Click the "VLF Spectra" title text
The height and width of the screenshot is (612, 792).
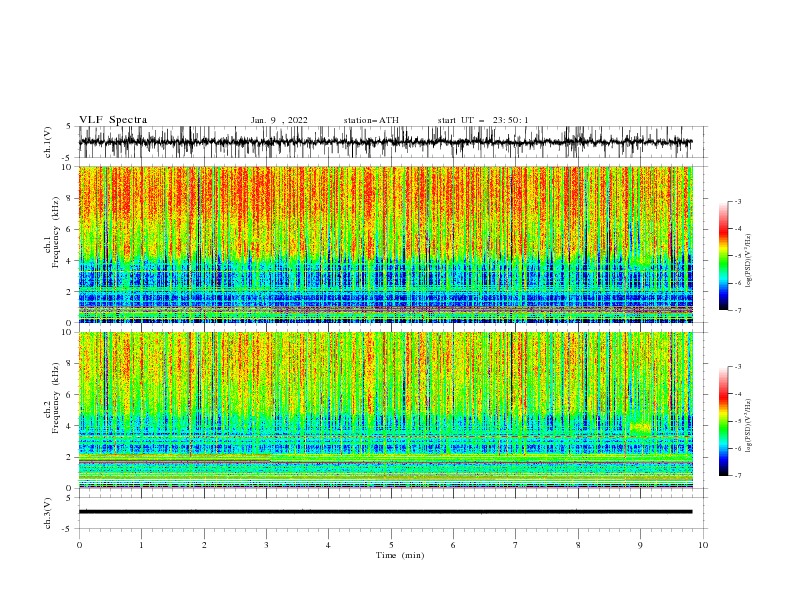coord(113,120)
